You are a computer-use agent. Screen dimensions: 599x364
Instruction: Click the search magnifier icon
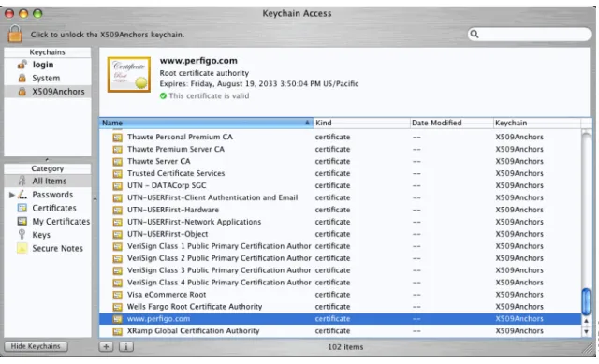coord(475,34)
